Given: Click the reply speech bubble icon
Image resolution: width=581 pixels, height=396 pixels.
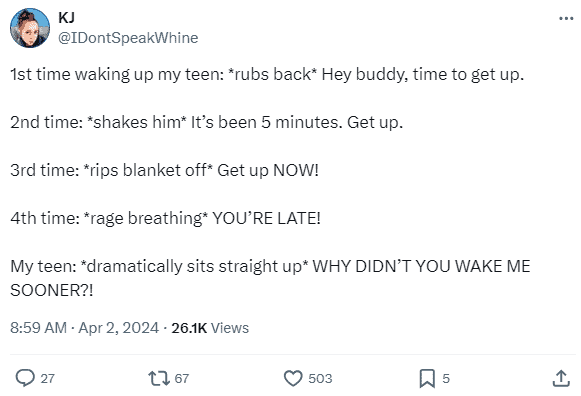Looking at the screenshot, I should pyautogui.click(x=25, y=378).
